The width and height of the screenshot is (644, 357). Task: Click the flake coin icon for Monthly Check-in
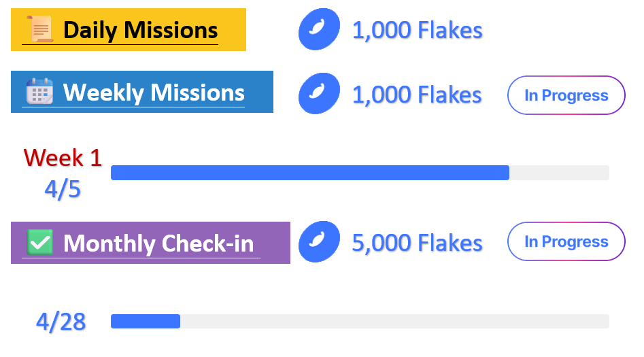[x=319, y=242]
